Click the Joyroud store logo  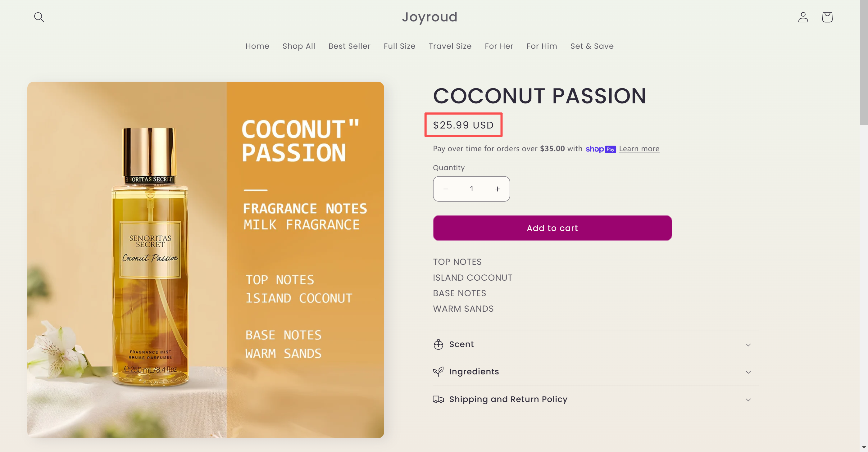429,17
